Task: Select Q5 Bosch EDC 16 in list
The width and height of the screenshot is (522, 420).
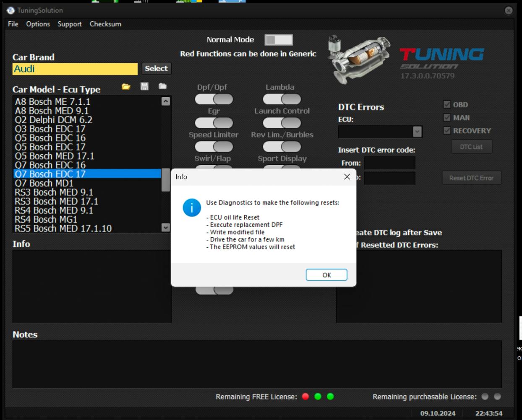Action: [87, 138]
